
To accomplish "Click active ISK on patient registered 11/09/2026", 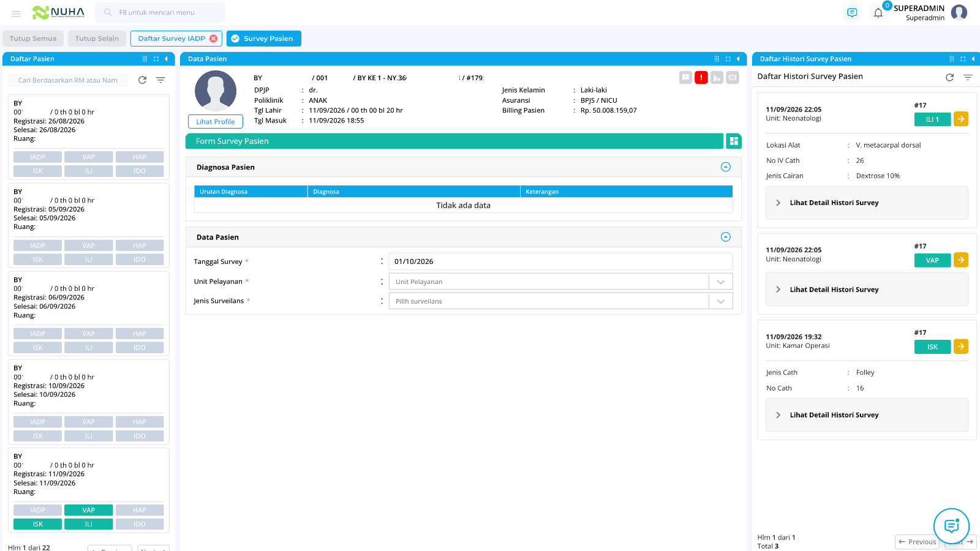I will (x=38, y=524).
